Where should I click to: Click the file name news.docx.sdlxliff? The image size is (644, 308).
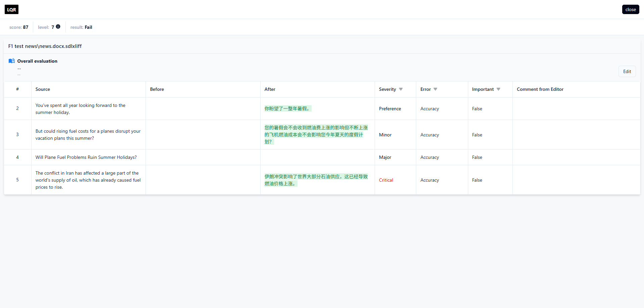click(x=45, y=46)
